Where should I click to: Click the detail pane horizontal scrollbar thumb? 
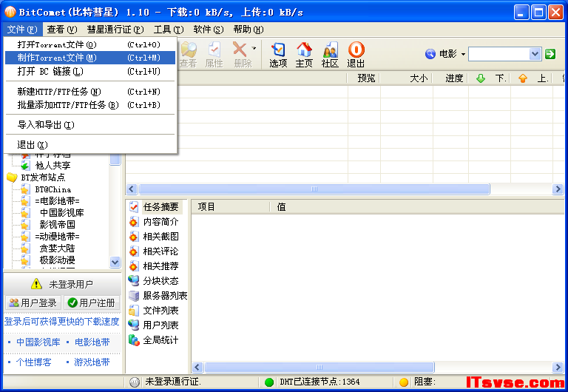coord(319,368)
